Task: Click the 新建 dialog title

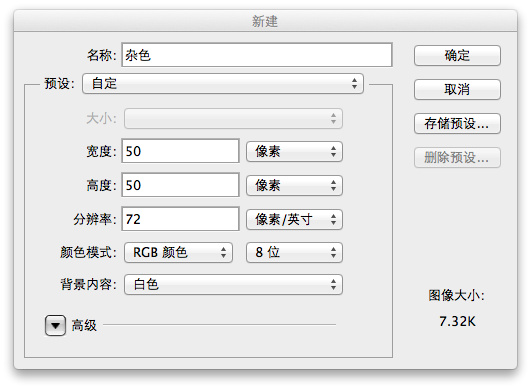Action: click(265, 21)
